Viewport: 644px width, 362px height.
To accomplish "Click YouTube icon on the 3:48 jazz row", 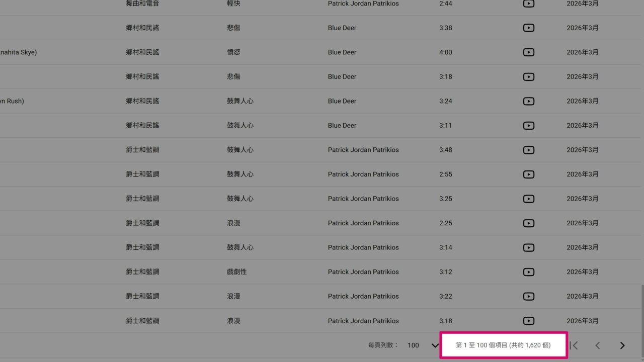I will click(x=528, y=150).
